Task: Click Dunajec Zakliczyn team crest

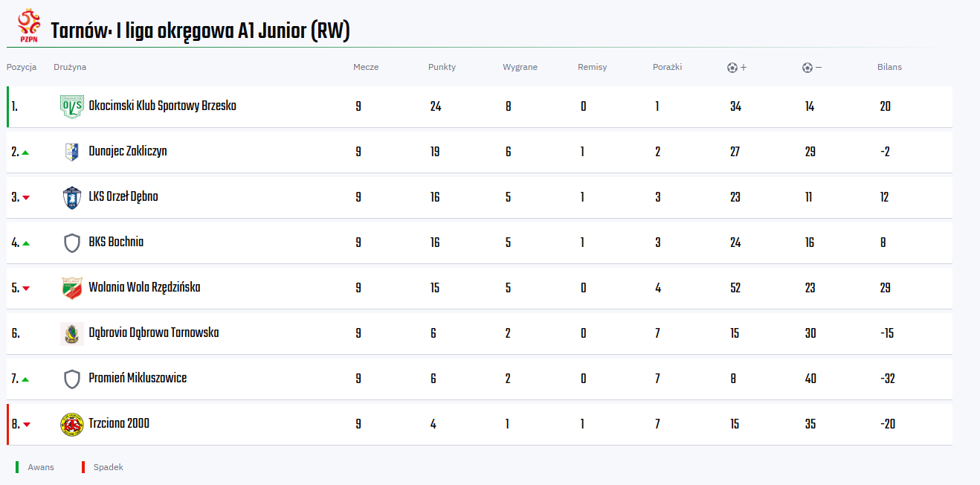Action: click(72, 152)
